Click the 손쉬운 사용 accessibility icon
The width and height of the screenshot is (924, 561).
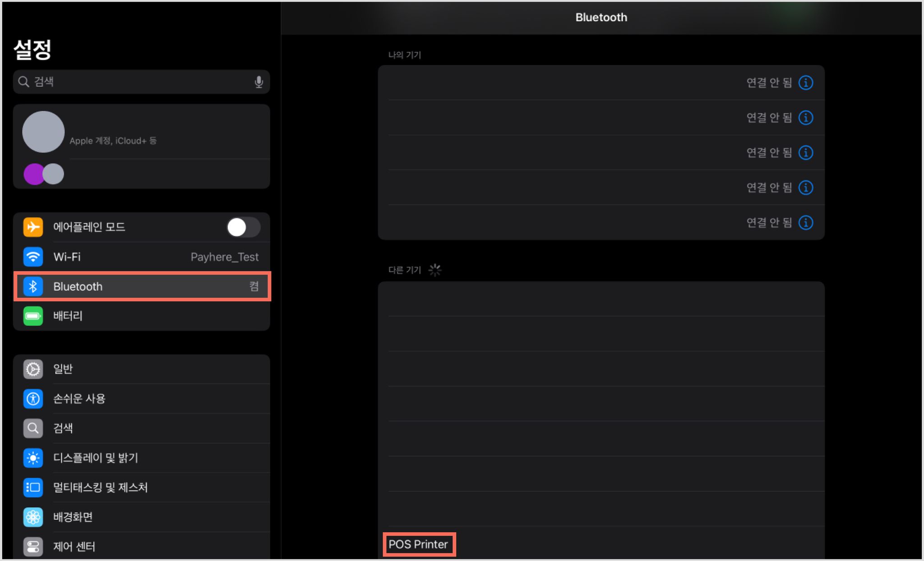[33, 399]
